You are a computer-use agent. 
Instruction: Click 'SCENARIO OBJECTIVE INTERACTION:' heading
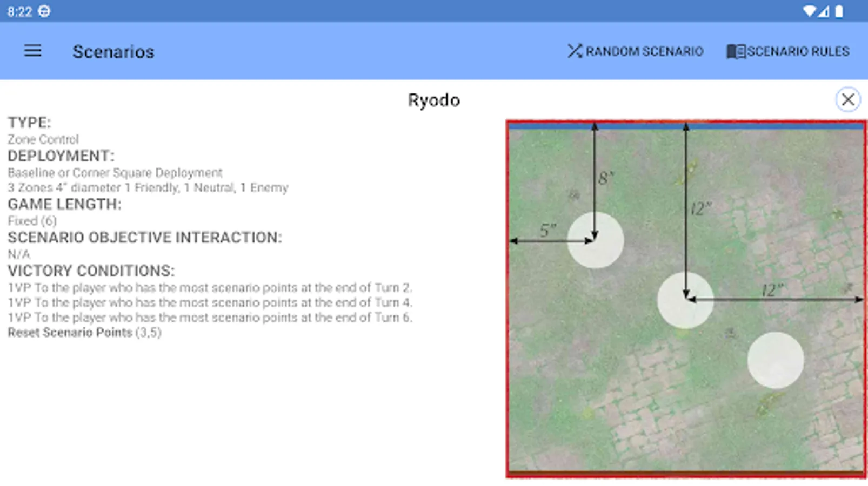click(x=145, y=238)
